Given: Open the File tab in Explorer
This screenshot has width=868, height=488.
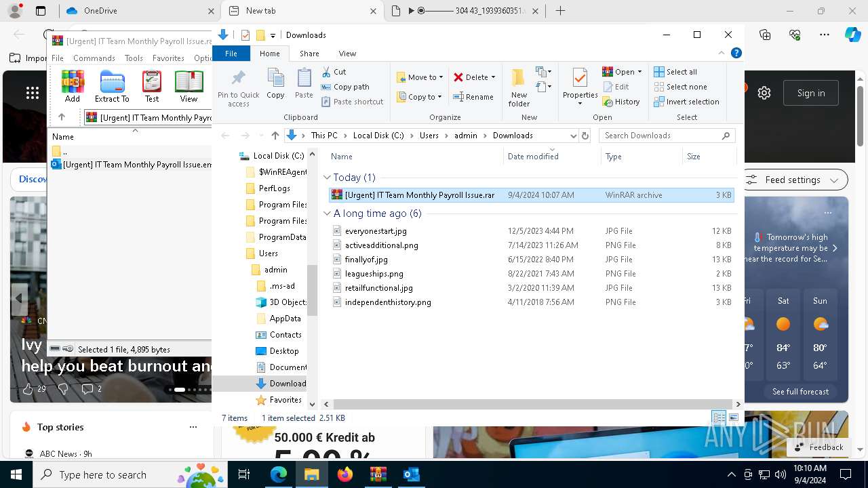Looking at the screenshot, I should tap(231, 54).
